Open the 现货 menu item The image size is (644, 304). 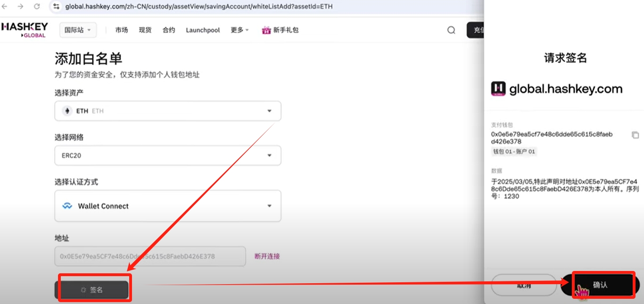(x=145, y=30)
